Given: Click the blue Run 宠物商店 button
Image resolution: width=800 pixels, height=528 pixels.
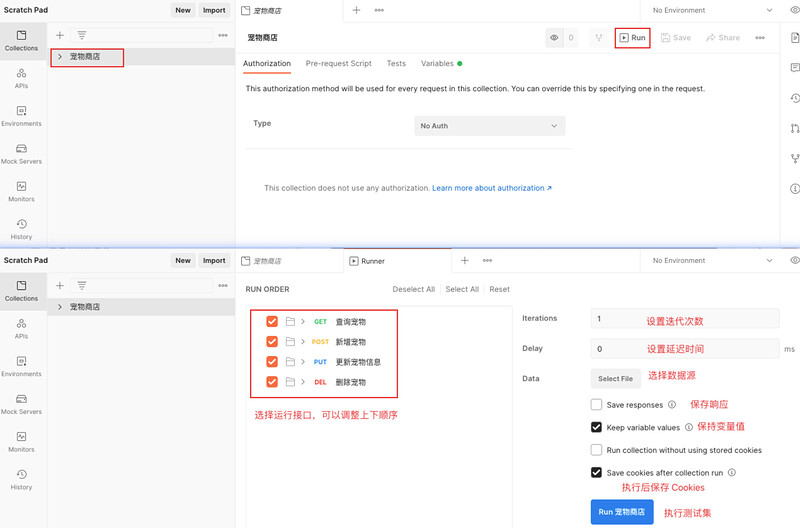Looking at the screenshot, I should [x=621, y=512].
